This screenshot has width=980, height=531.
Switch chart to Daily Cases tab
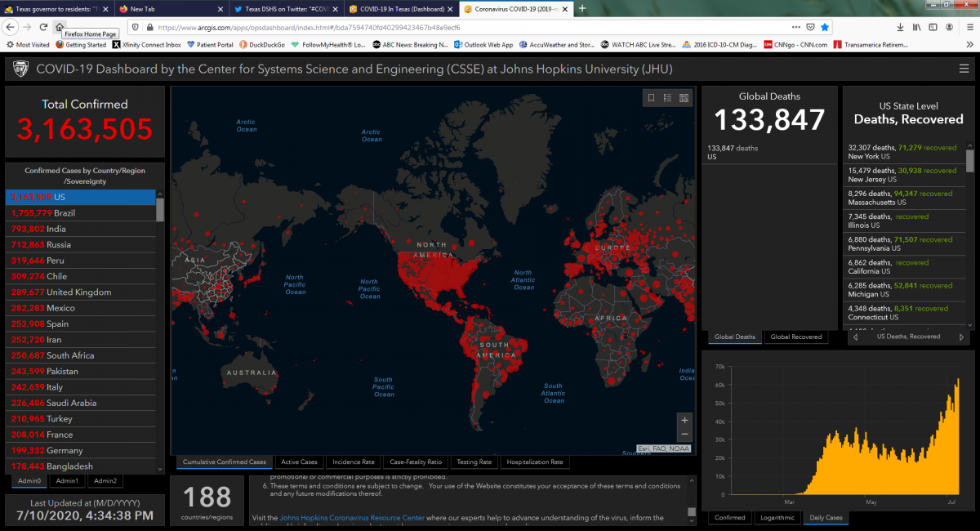tap(826, 518)
